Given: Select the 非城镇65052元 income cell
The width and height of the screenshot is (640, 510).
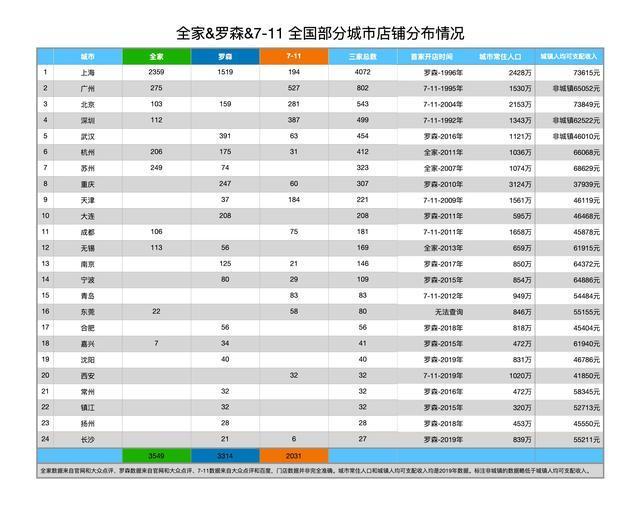Looking at the screenshot, I should pyautogui.click(x=569, y=88).
